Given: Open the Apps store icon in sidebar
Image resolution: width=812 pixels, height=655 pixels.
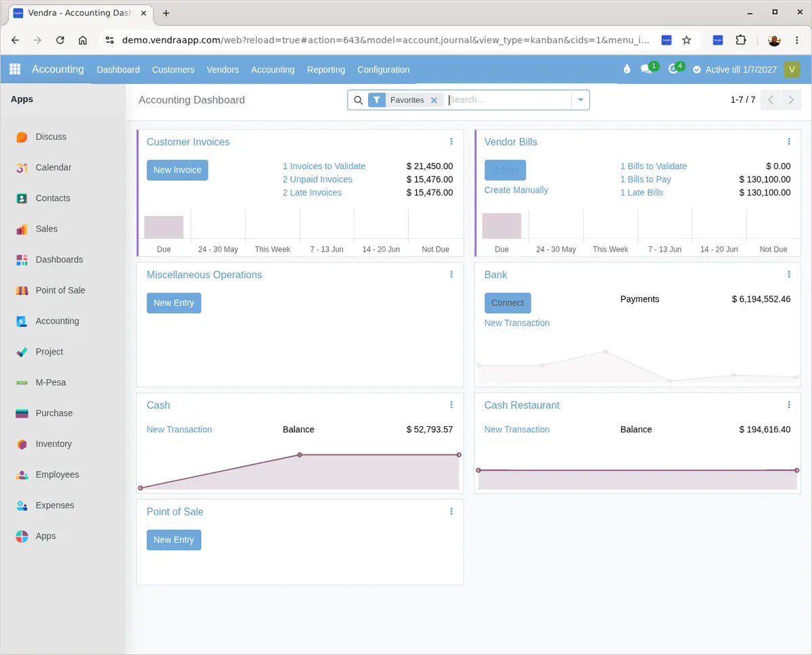Looking at the screenshot, I should pyautogui.click(x=22, y=536).
